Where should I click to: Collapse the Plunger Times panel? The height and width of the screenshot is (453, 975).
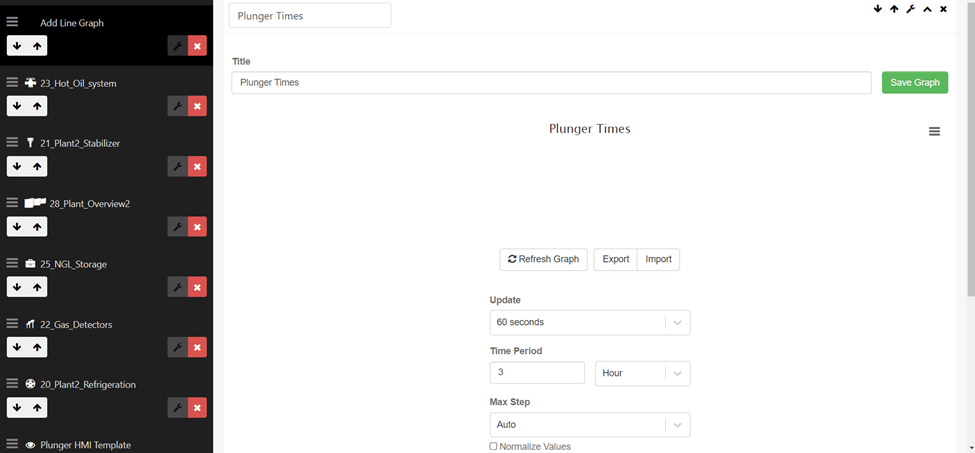[x=927, y=9]
